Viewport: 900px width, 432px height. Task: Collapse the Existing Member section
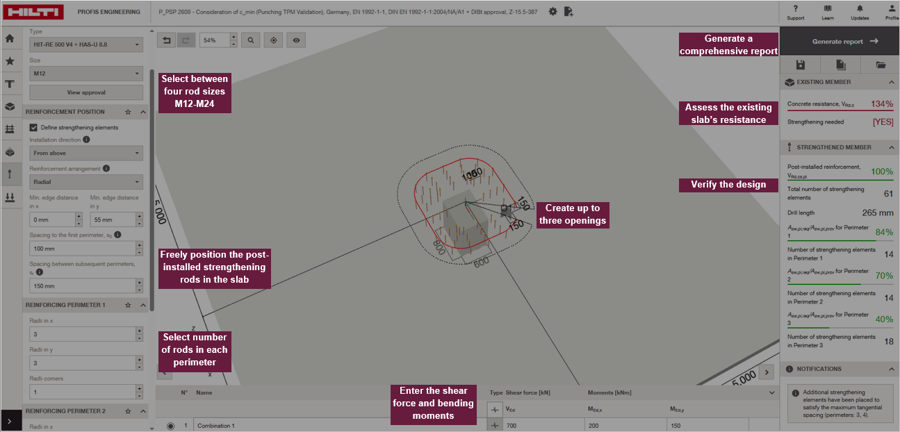click(x=891, y=82)
